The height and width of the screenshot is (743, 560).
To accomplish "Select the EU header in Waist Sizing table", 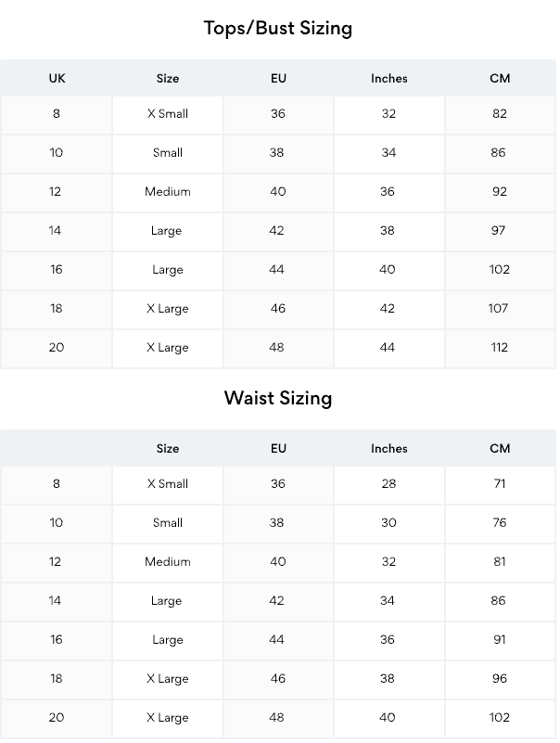I will [x=278, y=449].
